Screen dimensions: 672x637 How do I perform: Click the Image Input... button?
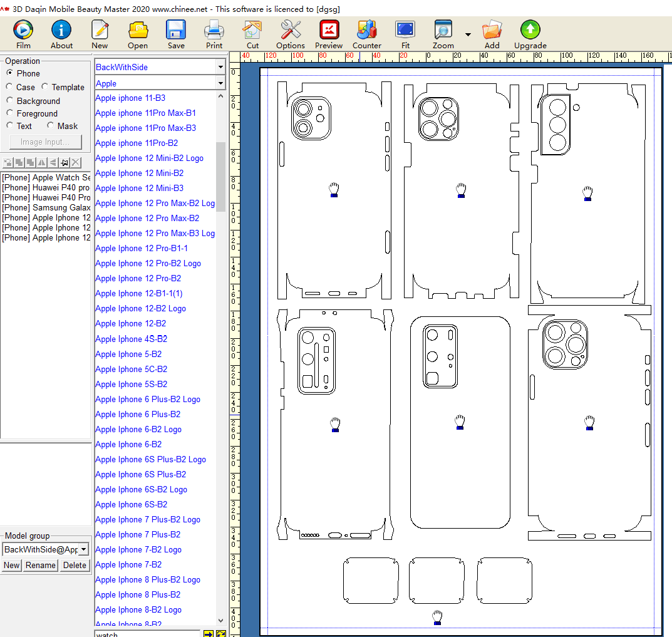[45, 142]
